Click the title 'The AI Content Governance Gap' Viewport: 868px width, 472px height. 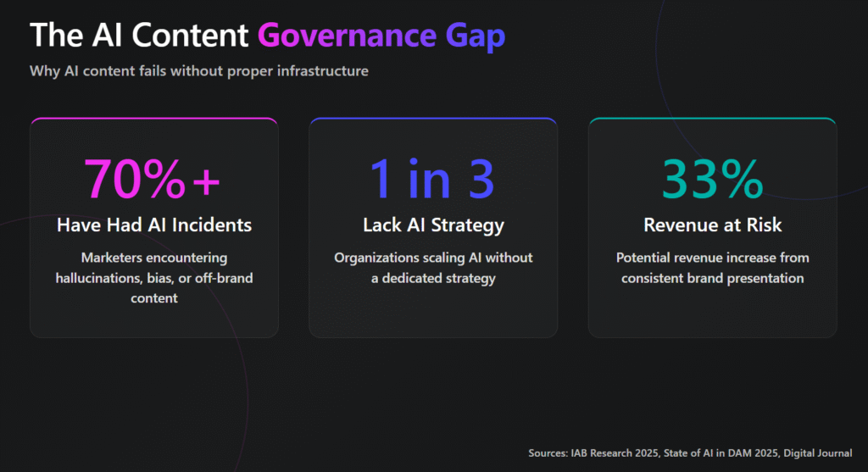pyautogui.click(x=267, y=36)
